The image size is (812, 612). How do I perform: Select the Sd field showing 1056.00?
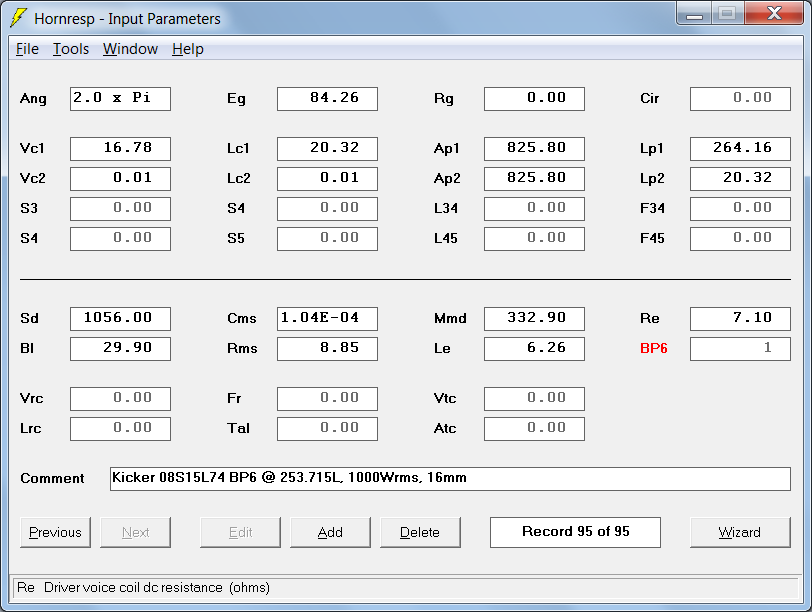click(x=120, y=319)
